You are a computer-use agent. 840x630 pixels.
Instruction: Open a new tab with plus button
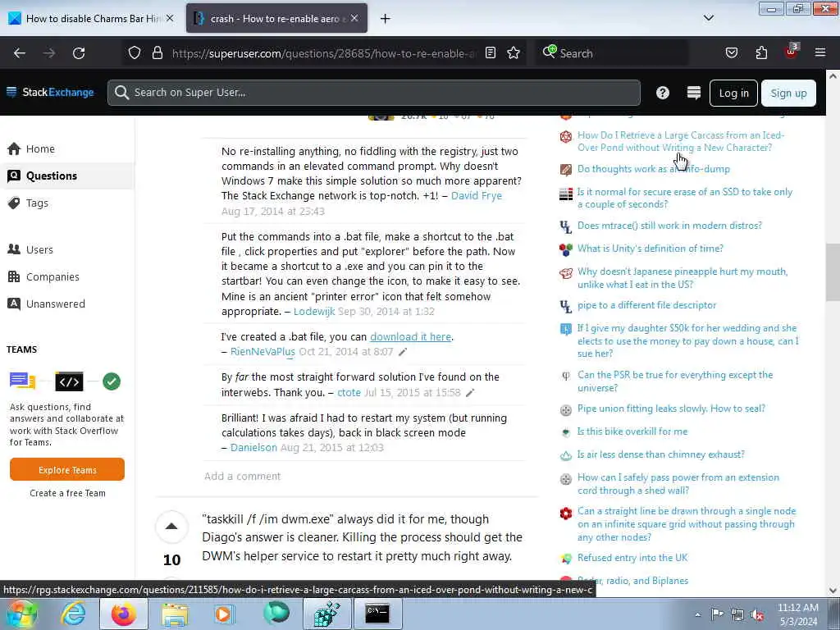click(385, 18)
